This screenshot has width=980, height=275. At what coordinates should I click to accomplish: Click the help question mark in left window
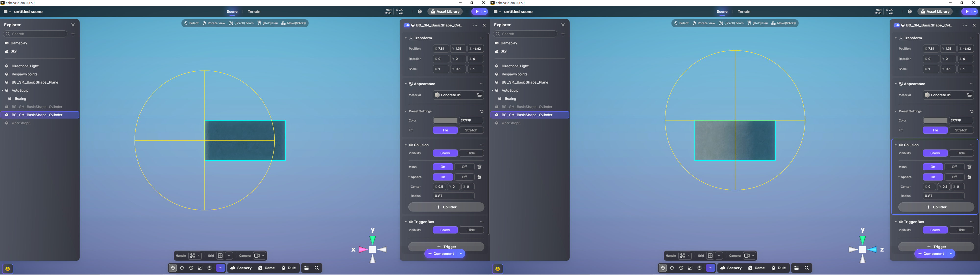pos(420,12)
